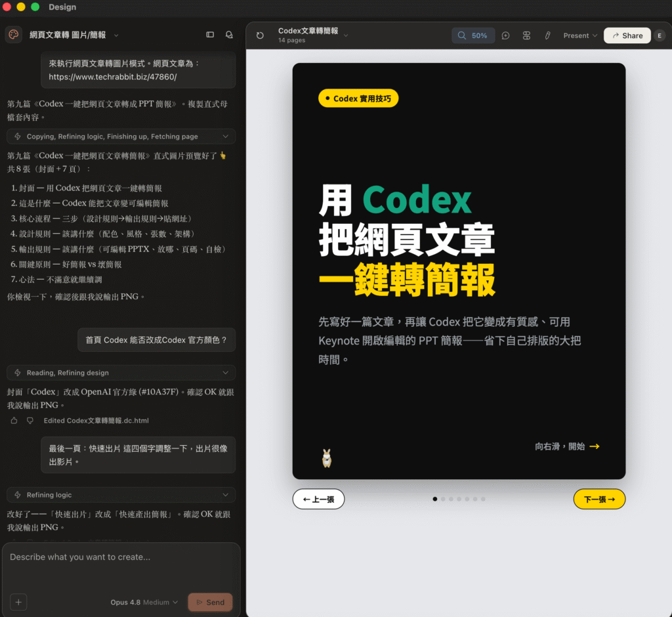Viewport: 672px width, 617px height.
Task: Reload the preview with the refresh icon
Action: 260,35
